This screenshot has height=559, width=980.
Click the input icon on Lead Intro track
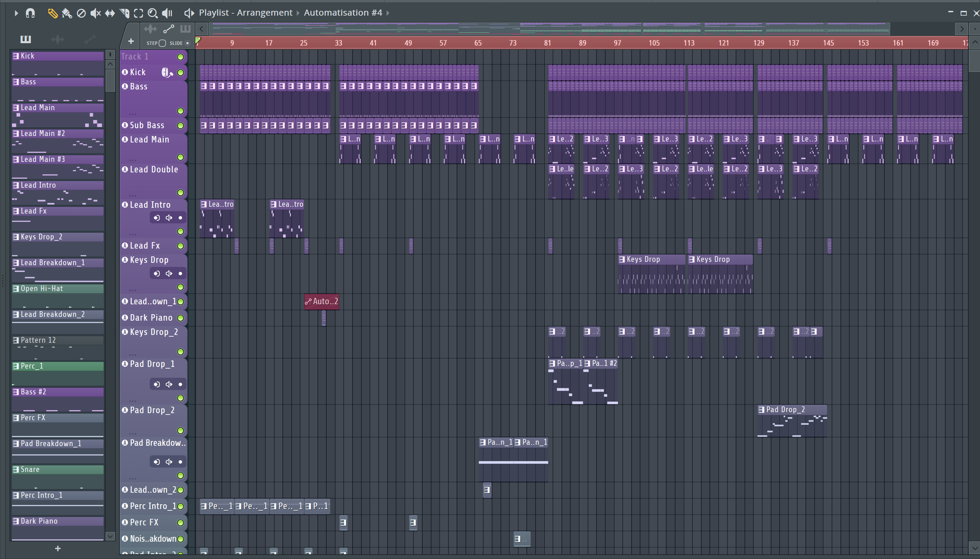[x=157, y=218]
